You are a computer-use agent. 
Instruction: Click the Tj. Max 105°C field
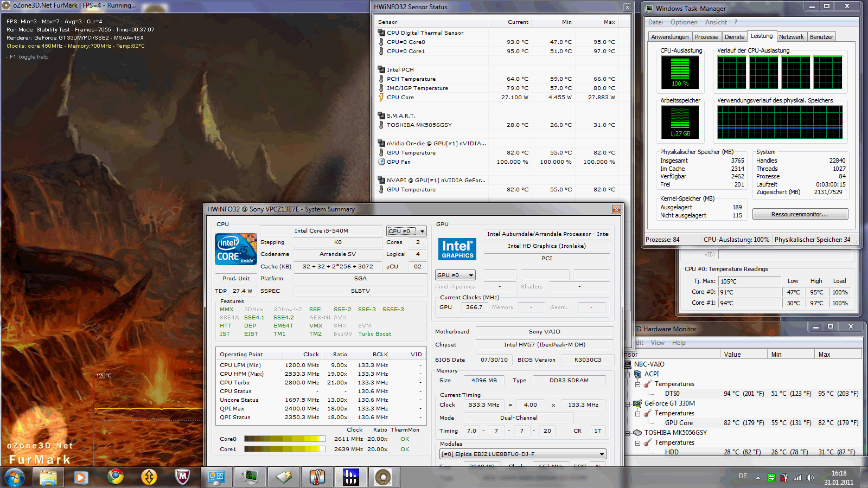(x=750, y=281)
